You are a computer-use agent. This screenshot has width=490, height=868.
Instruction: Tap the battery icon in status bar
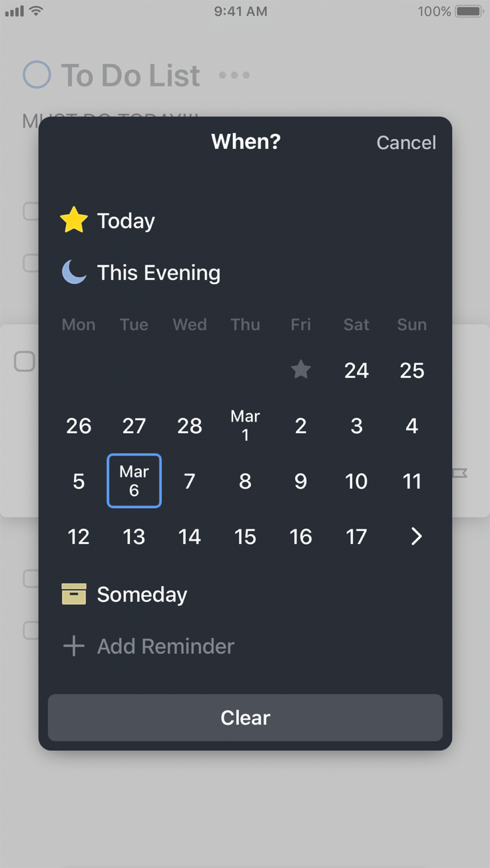click(469, 11)
